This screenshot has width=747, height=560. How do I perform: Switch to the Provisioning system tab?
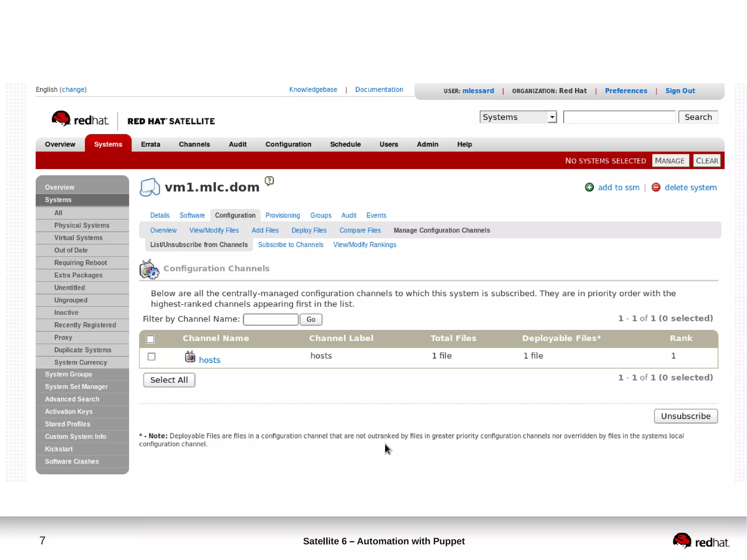[x=282, y=215]
